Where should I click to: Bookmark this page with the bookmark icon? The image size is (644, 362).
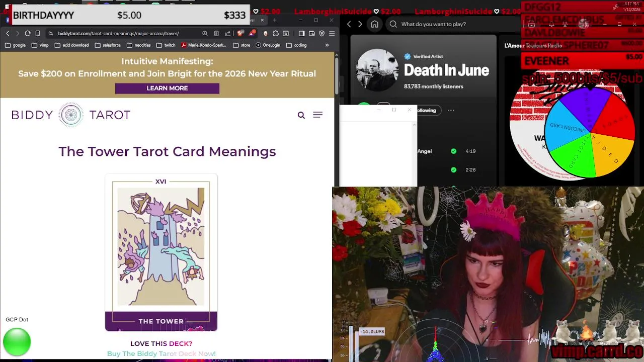38,33
